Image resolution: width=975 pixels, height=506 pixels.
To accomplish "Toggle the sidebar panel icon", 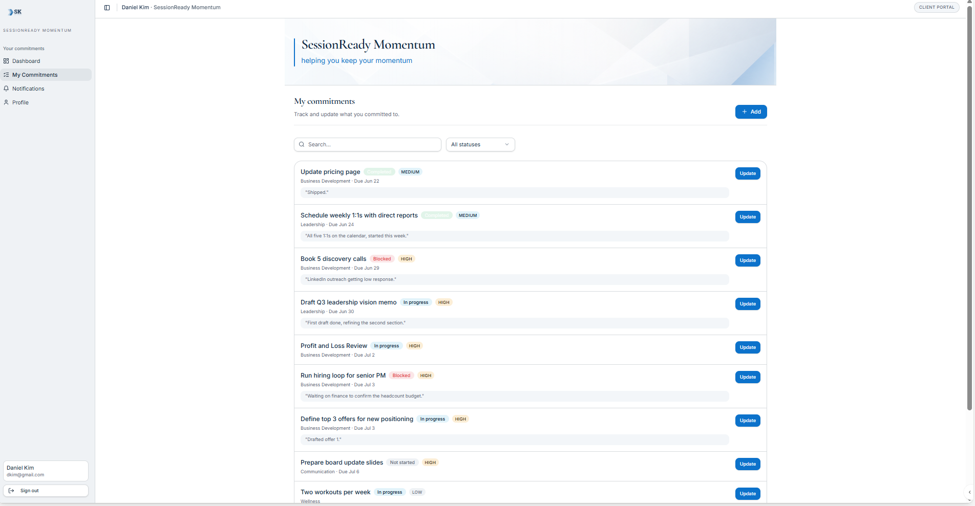I will tap(107, 7).
